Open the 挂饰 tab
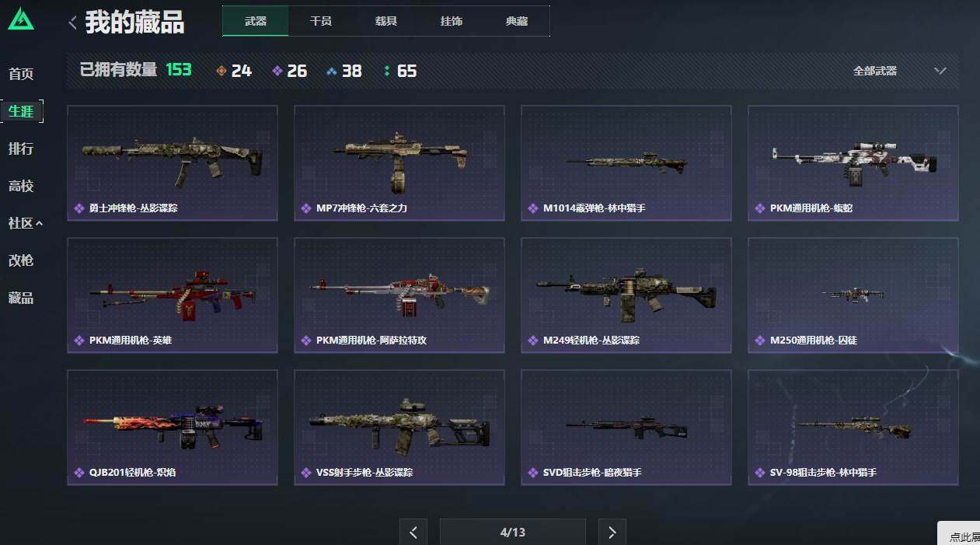 pyautogui.click(x=452, y=21)
